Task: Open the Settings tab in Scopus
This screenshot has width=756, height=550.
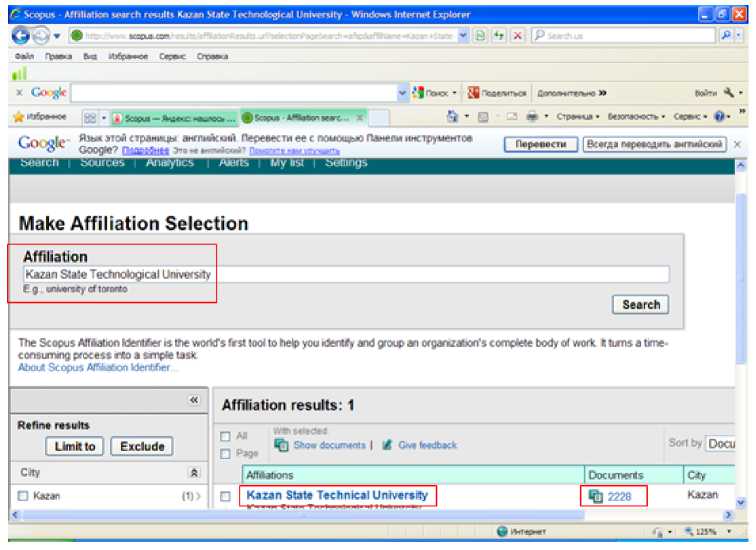Action: pos(346,162)
